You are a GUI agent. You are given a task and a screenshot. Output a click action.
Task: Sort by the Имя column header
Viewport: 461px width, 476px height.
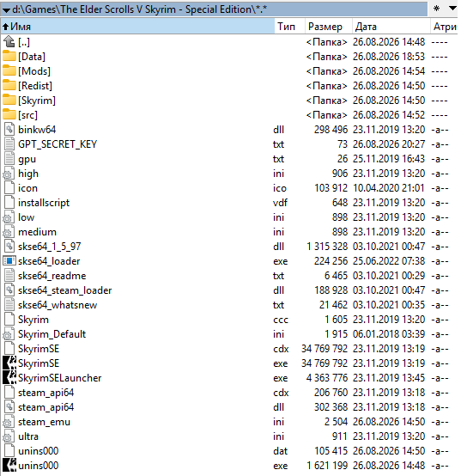[138, 27]
